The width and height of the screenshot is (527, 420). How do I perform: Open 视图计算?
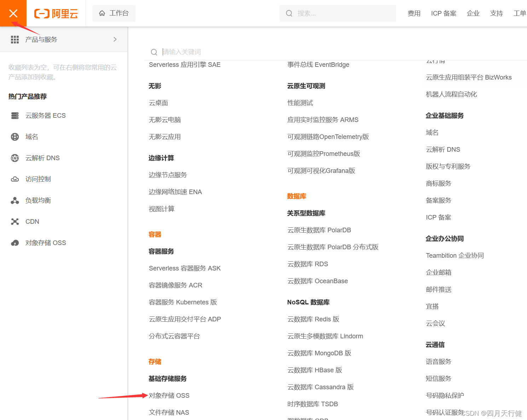[x=162, y=209]
